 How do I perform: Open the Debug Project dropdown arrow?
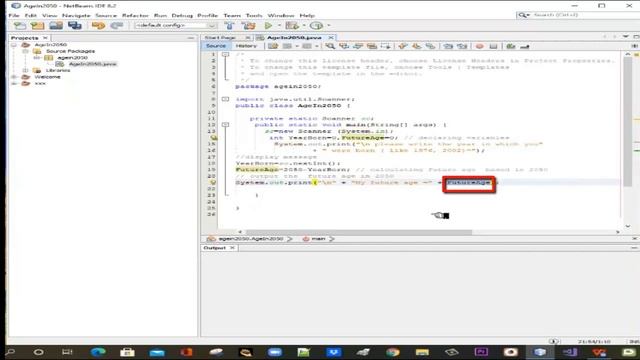point(304,26)
